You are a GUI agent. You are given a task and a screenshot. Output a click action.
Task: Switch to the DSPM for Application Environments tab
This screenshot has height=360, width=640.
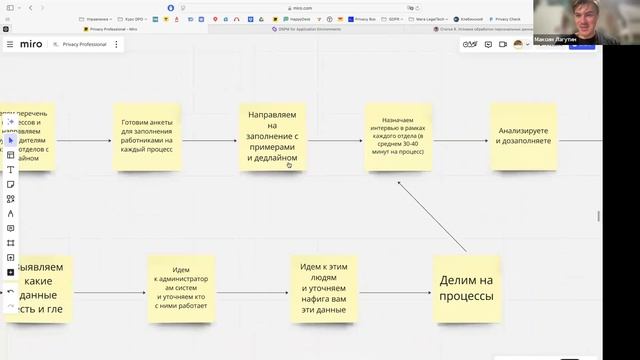(x=306, y=29)
